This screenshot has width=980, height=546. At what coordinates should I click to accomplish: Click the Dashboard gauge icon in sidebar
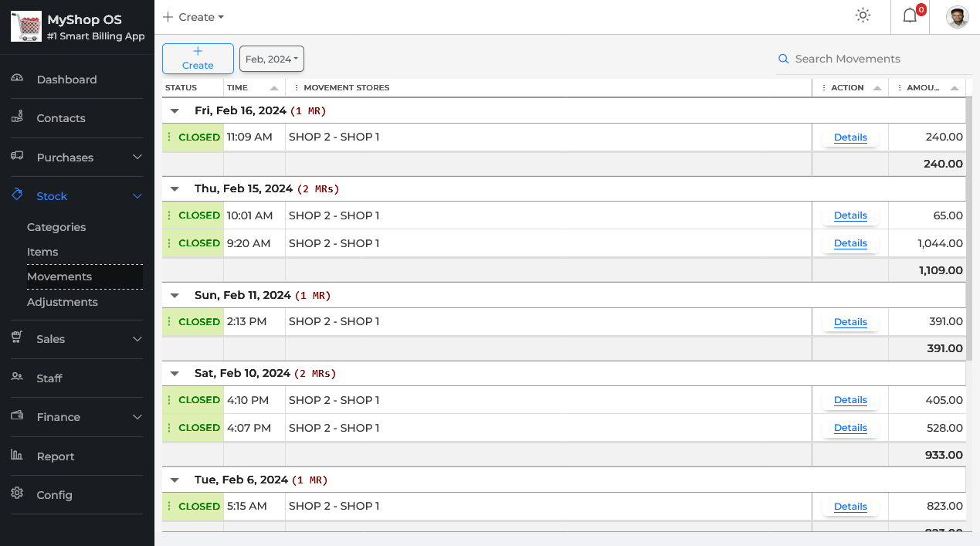click(x=17, y=79)
